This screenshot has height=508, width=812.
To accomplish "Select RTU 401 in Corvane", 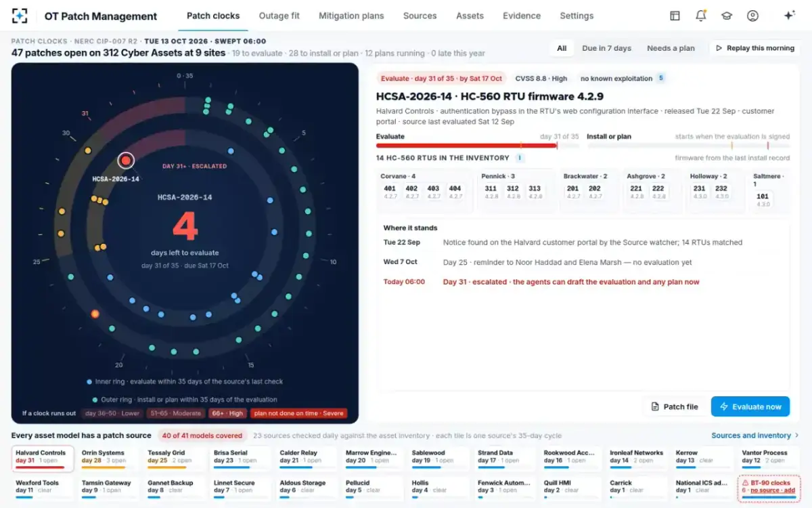I will [x=390, y=192].
